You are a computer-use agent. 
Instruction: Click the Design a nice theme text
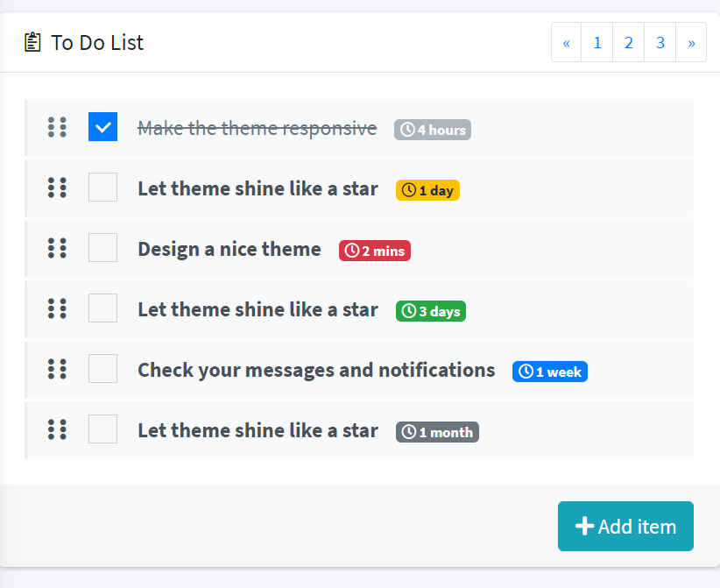coord(229,250)
